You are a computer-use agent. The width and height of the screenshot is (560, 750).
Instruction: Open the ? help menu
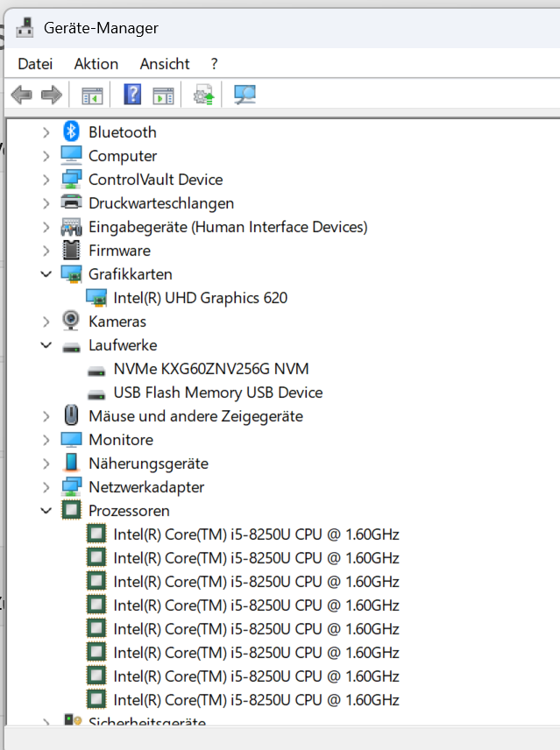pyautogui.click(x=214, y=64)
